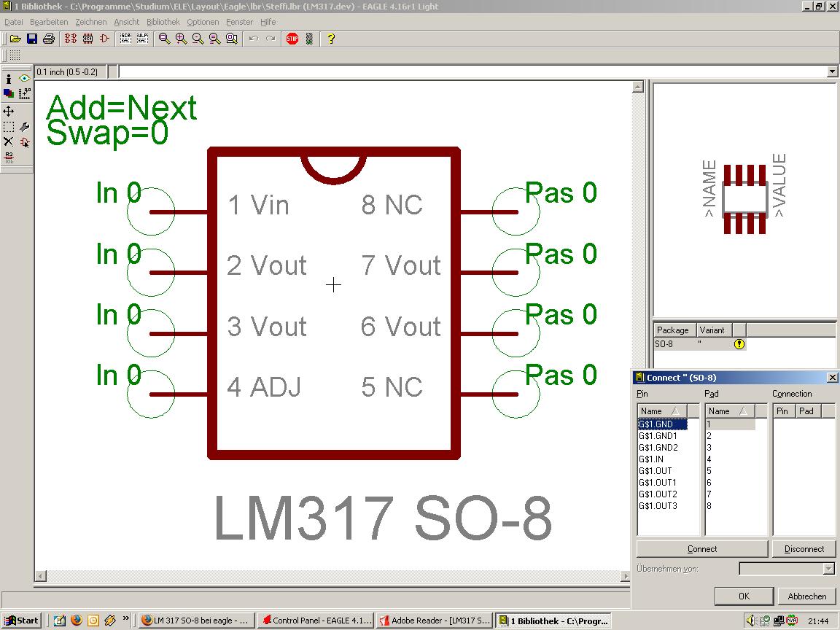The width and height of the screenshot is (840, 630).
Task: Open the Display layers color icon
Action: [x=9, y=94]
